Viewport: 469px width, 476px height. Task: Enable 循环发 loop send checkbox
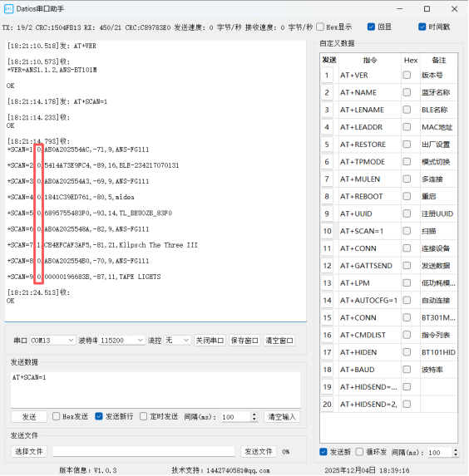click(x=359, y=452)
